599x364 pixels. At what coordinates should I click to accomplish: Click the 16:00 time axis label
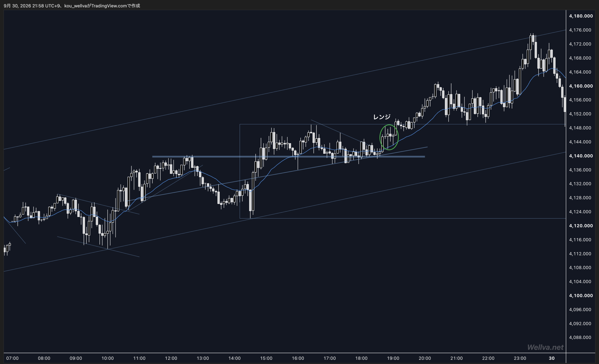298,358
